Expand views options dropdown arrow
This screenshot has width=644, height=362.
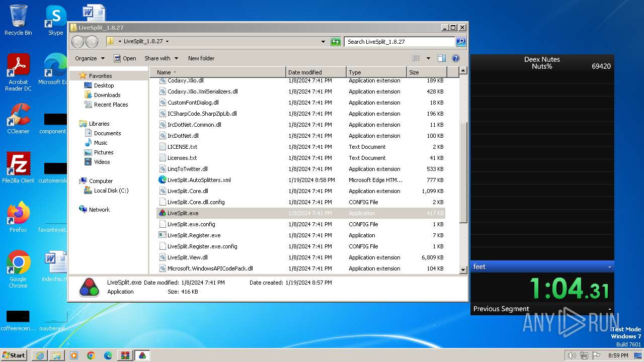(x=428, y=58)
